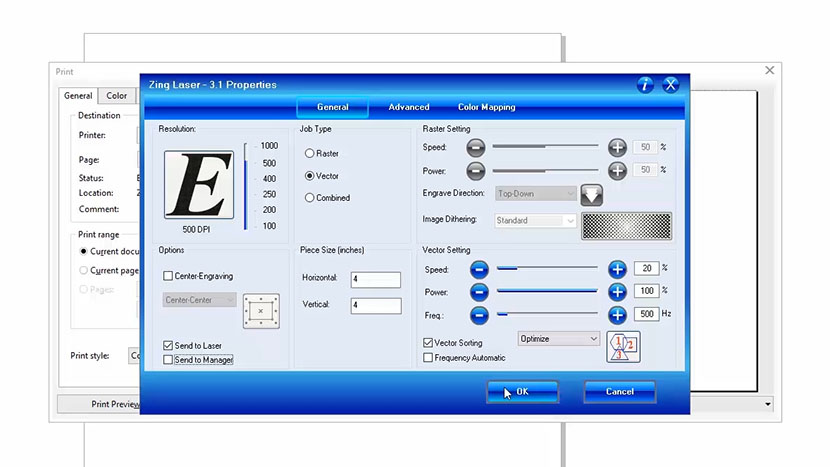830x467 pixels.
Task: Enable the Center-Engraving checkbox
Action: point(168,275)
